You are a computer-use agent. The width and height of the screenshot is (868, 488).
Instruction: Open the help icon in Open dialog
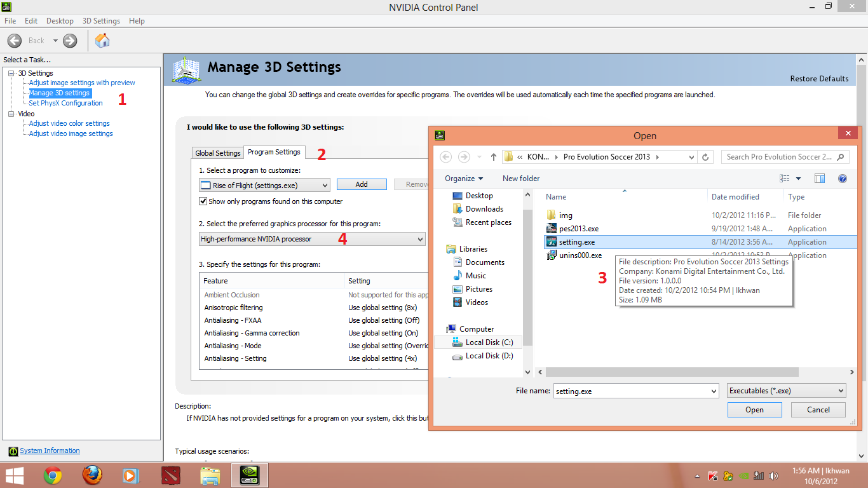point(843,179)
